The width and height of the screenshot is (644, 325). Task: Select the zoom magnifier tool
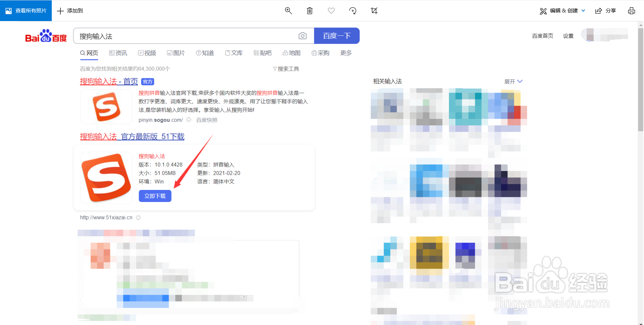(x=289, y=11)
